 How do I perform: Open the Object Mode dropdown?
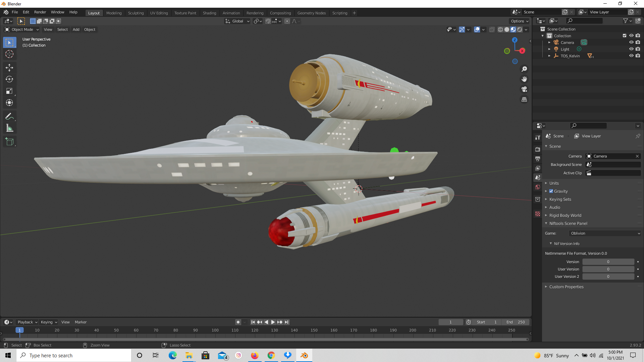22,29
